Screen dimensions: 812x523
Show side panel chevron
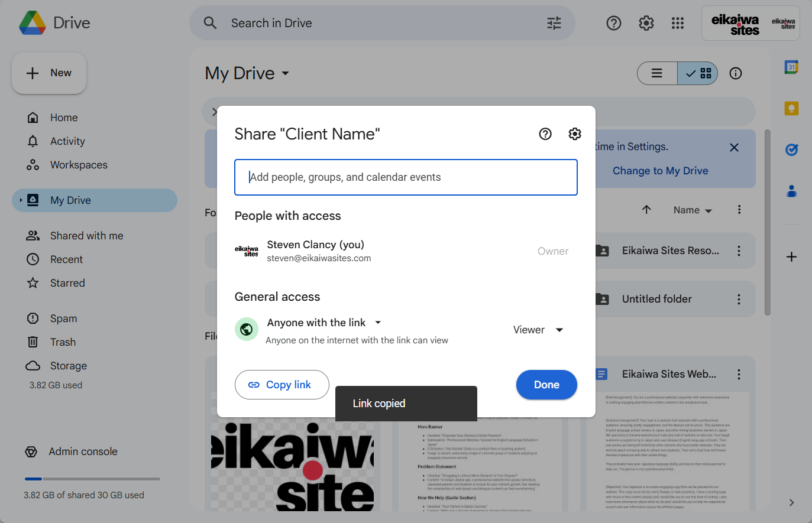coord(791,503)
